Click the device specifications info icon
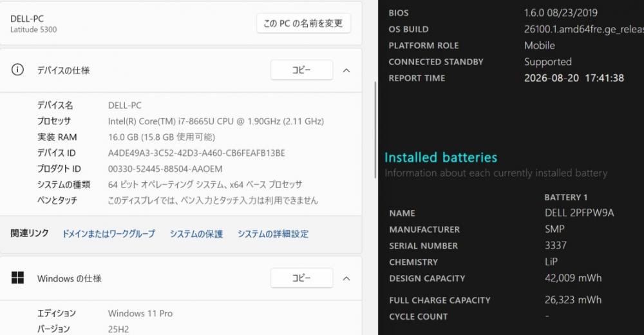This screenshot has width=644, height=335. (x=17, y=70)
